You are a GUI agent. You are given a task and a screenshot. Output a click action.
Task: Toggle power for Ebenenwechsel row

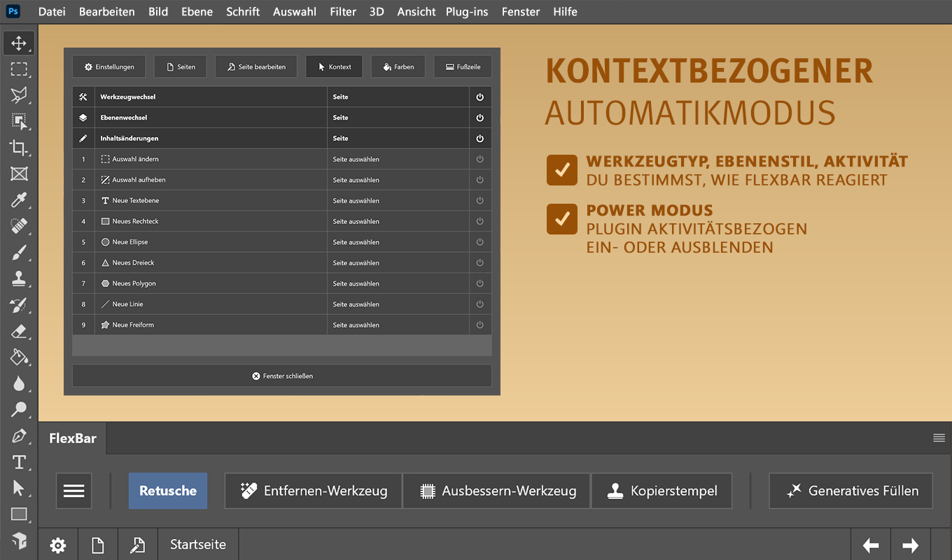point(480,118)
